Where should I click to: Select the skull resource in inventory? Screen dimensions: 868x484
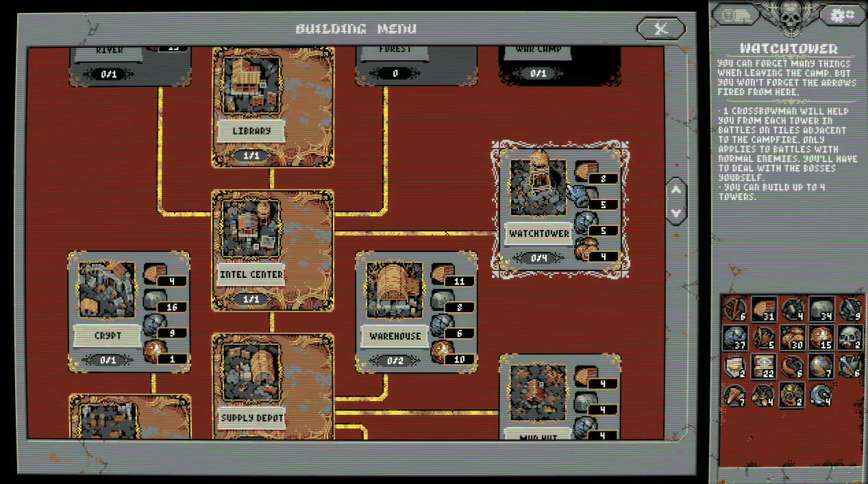[x=849, y=337]
